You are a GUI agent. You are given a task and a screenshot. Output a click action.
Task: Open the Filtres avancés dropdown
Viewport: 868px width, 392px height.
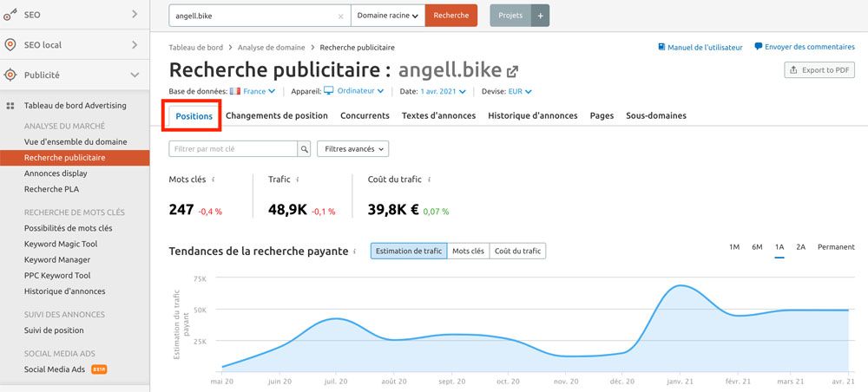click(352, 149)
